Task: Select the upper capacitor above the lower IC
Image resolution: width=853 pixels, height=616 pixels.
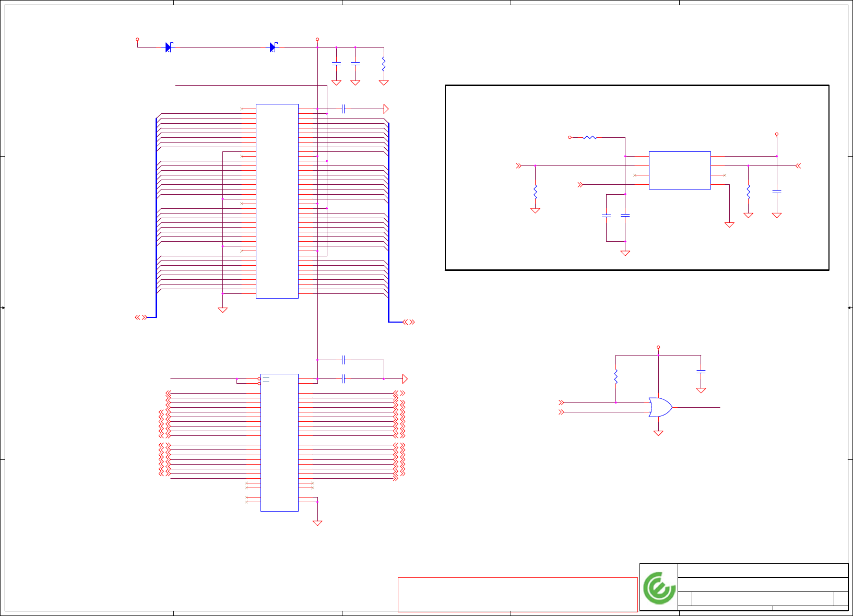Action: [343, 360]
